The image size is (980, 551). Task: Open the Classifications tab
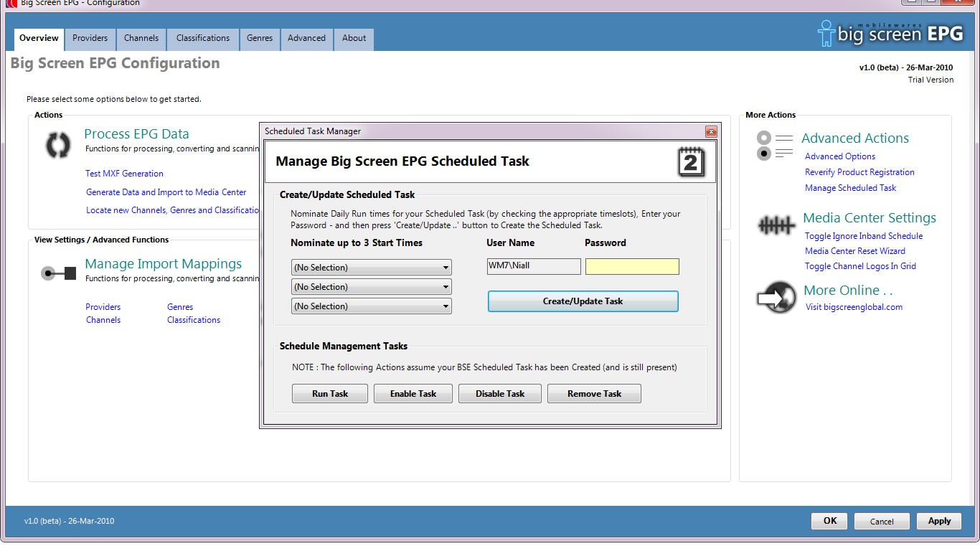point(203,39)
